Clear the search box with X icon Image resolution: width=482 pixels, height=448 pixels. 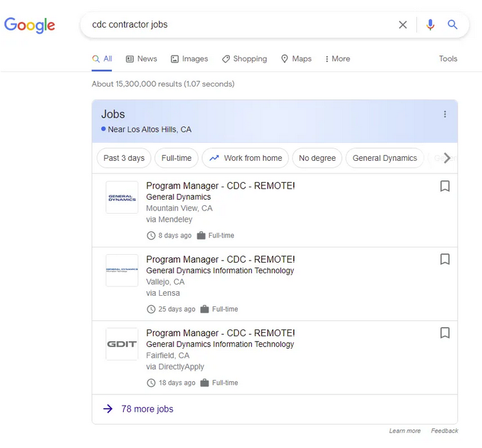tap(403, 25)
